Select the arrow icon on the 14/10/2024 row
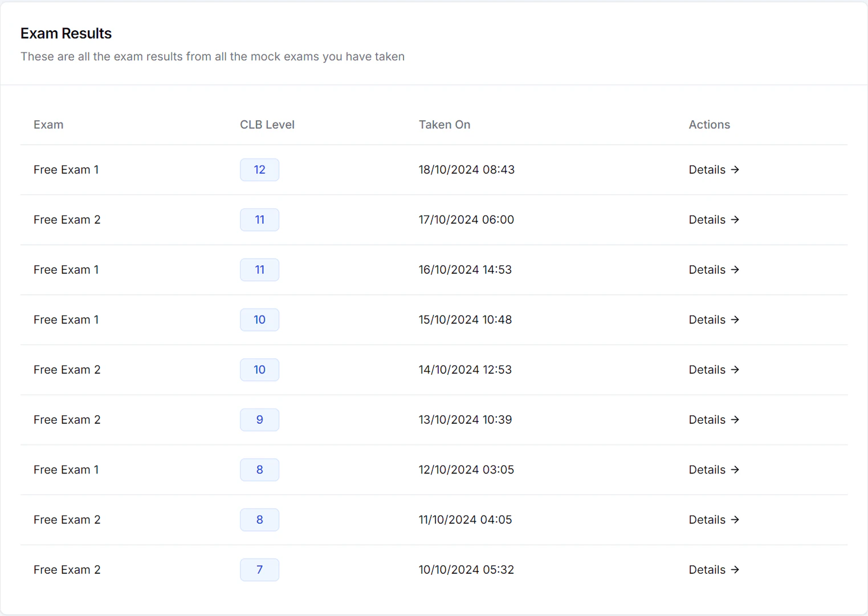Viewport: 868px width, 616px height. 735,370
